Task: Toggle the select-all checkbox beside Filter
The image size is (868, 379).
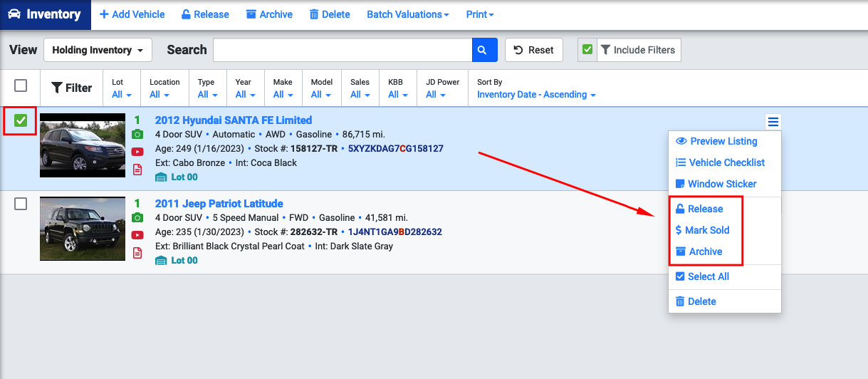Action: point(21,85)
